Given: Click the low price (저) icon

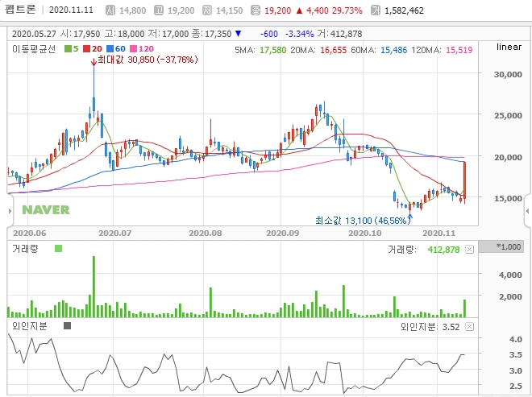Looking at the screenshot, I should (x=207, y=10).
